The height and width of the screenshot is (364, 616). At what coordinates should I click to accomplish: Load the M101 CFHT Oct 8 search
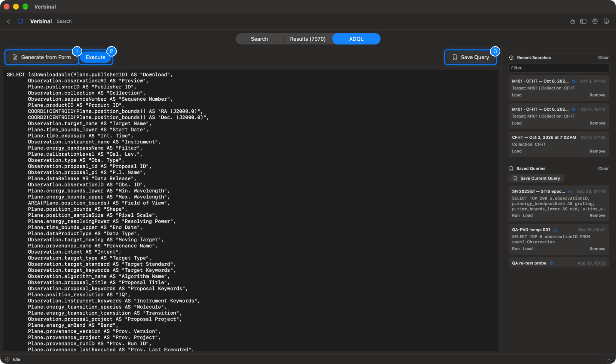click(x=516, y=95)
